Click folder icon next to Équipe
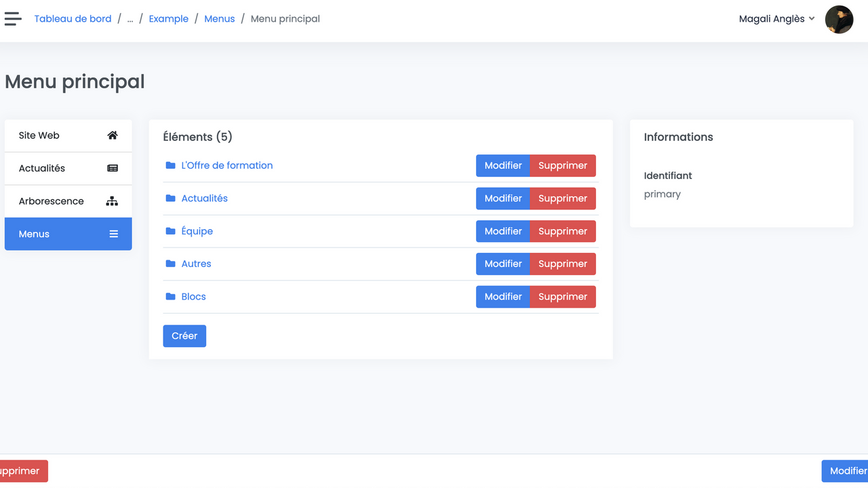 click(x=171, y=231)
